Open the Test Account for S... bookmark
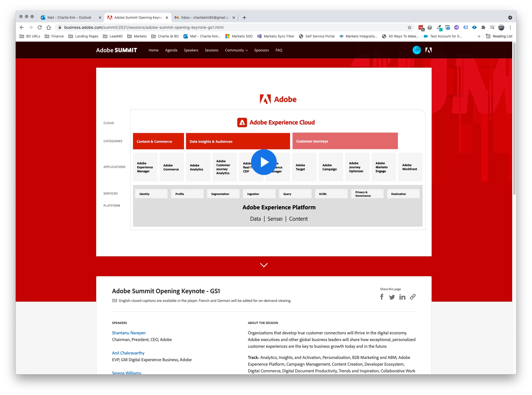This screenshot has height=395, width=532. point(443,36)
